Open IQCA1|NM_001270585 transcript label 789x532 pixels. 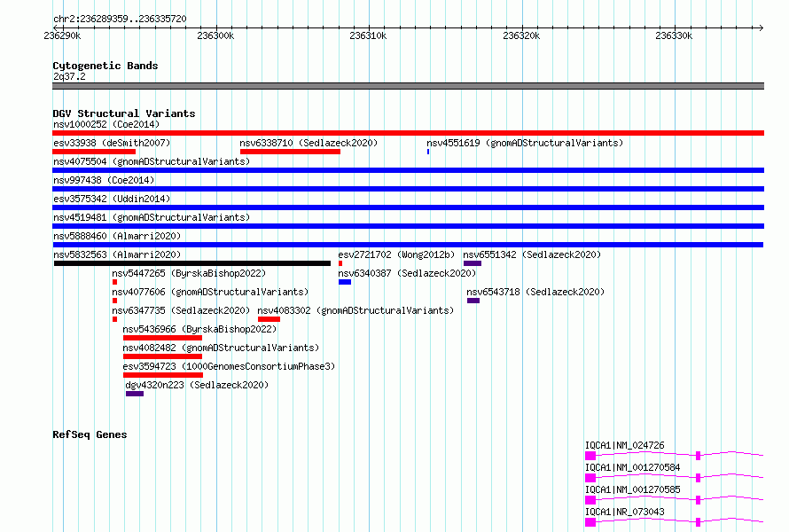click(632, 489)
